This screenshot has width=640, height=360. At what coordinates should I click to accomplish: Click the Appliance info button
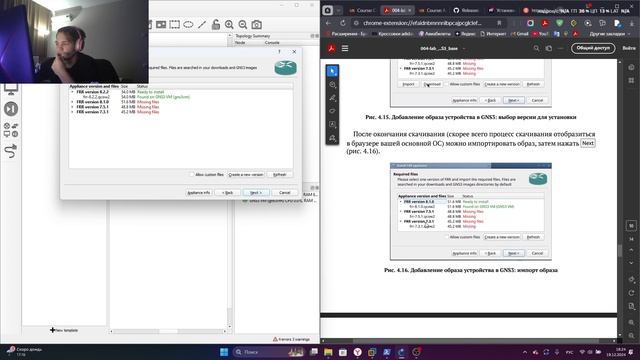198,192
